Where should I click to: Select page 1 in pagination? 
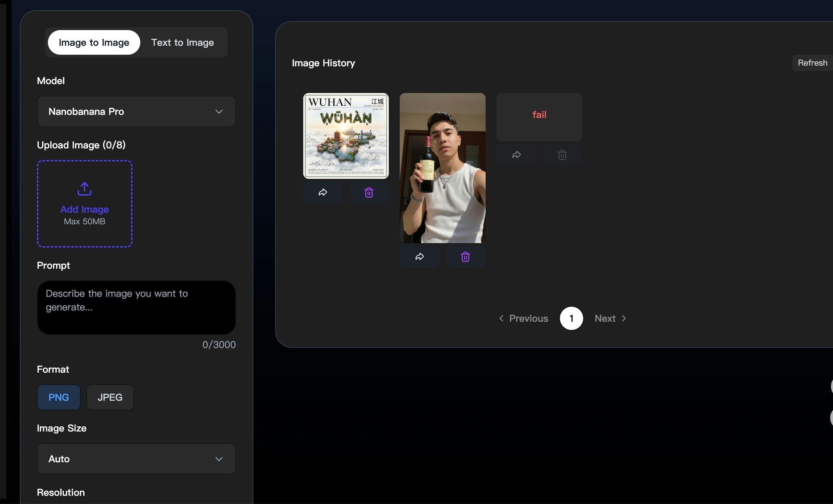[x=571, y=318]
